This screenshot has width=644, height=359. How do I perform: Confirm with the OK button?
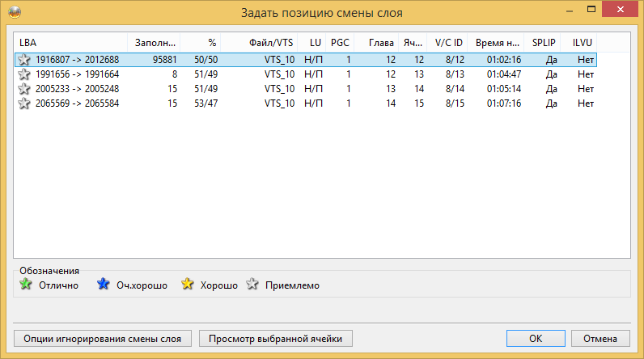coord(536,339)
